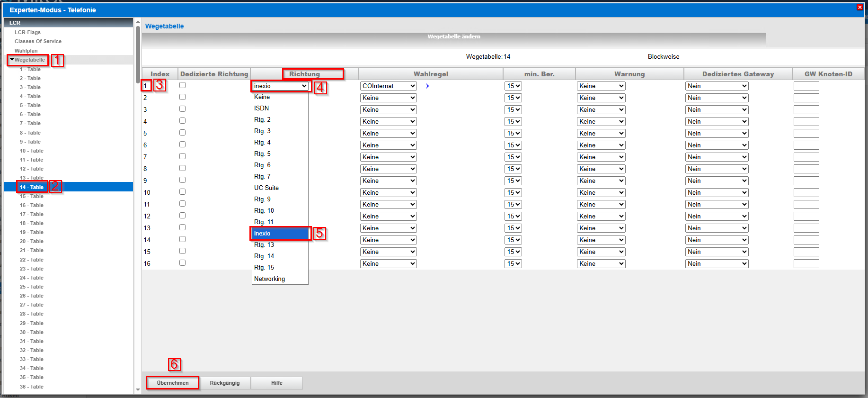Image resolution: width=868 pixels, height=398 pixels.
Task: Click the Rückgängig button
Action: click(x=225, y=383)
